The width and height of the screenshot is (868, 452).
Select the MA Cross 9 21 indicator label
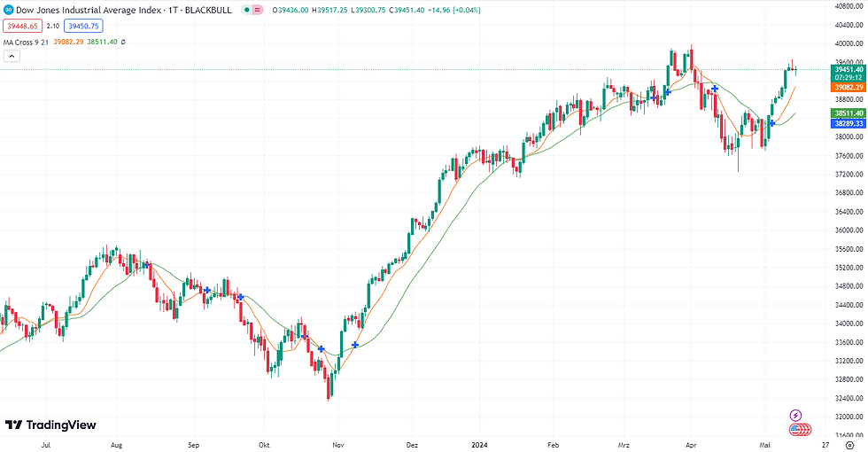click(26, 43)
